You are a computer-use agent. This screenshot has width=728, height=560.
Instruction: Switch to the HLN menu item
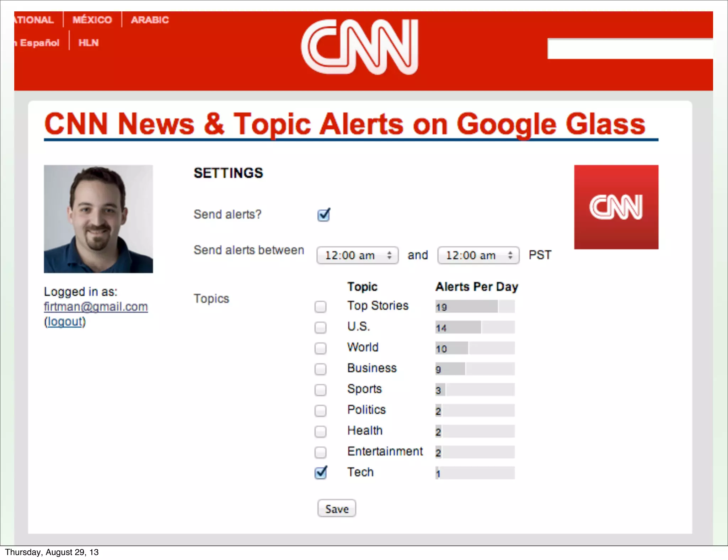click(88, 43)
